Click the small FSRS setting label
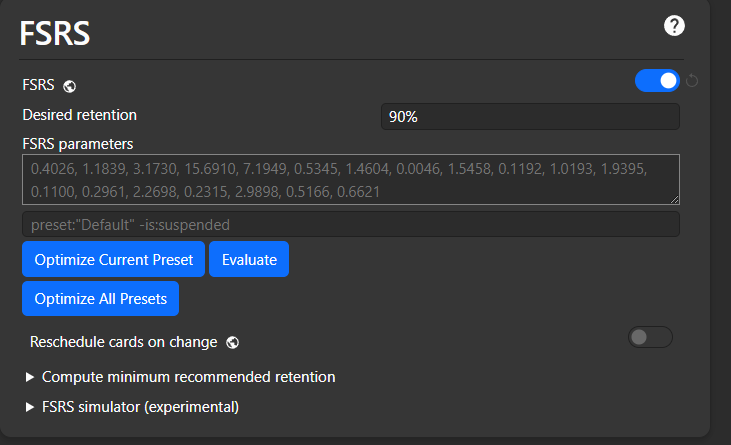The width and height of the screenshot is (731, 445). (38, 85)
